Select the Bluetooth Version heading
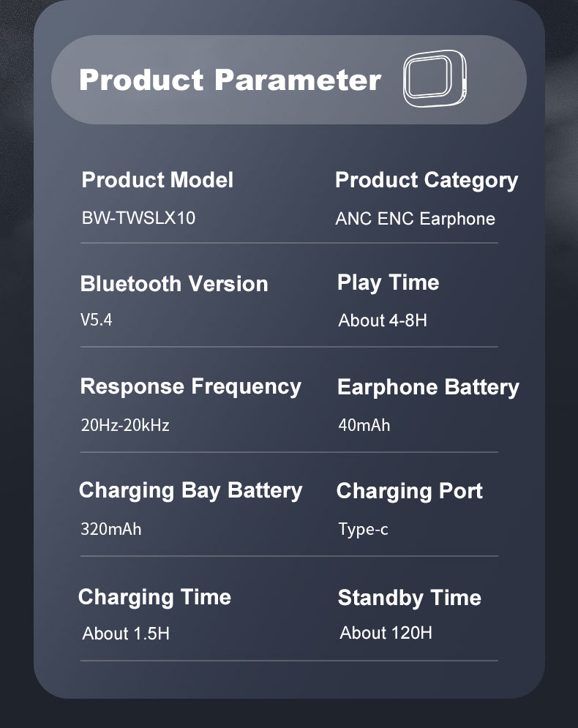The width and height of the screenshot is (578, 728). pyautogui.click(x=174, y=284)
